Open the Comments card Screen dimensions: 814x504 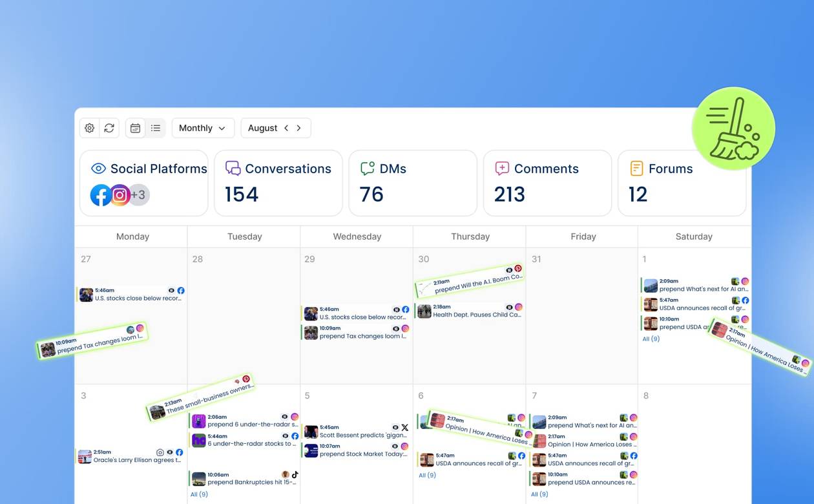coord(547,183)
